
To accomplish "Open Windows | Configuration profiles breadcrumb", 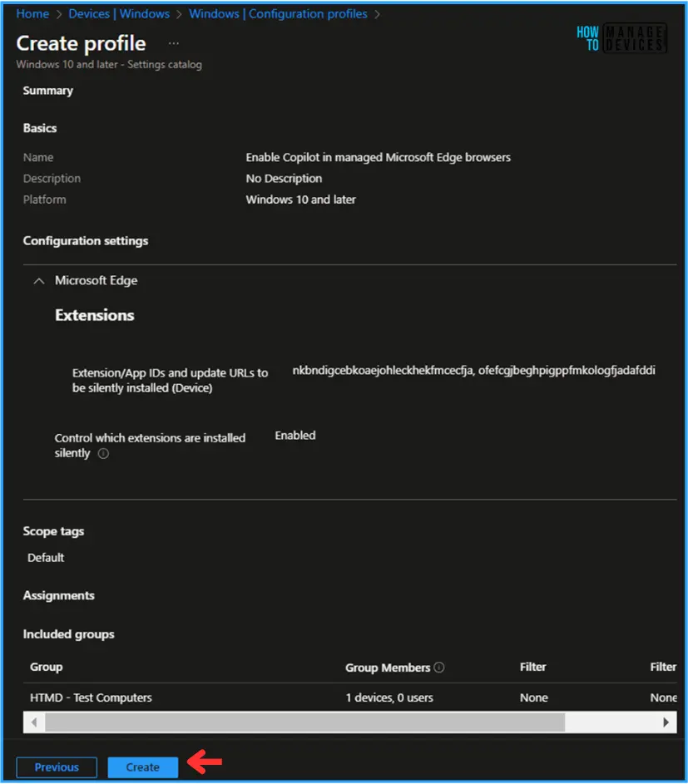I will point(278,14).
